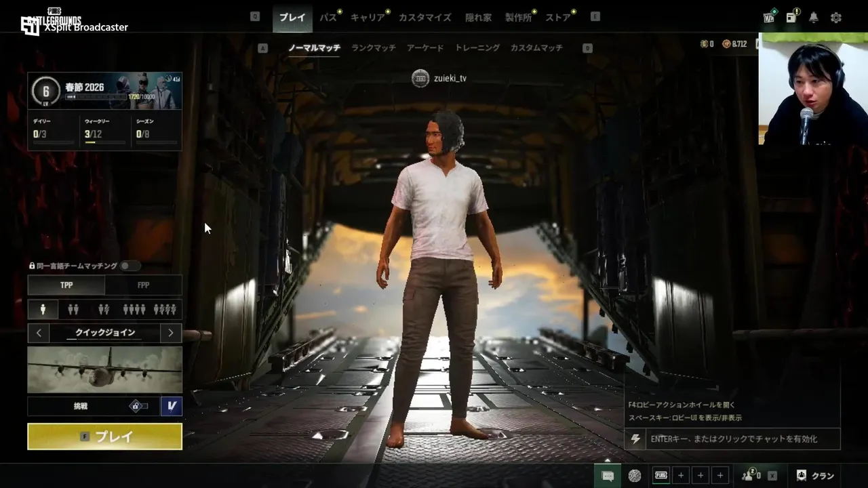Add party member in third plus slot
Screen dimensions: 868x488
coord(720,476)
